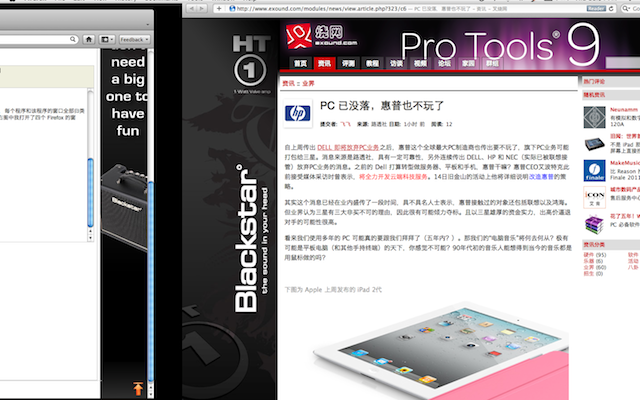Open the 评测 navigation tab
Image resolution: width=640 pixels, height=400 pixels.
coord(348,63)
